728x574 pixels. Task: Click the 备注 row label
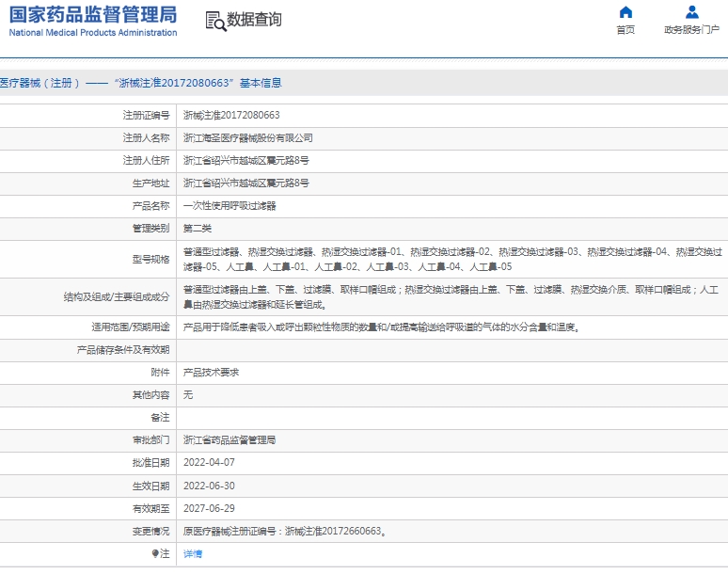160,418
